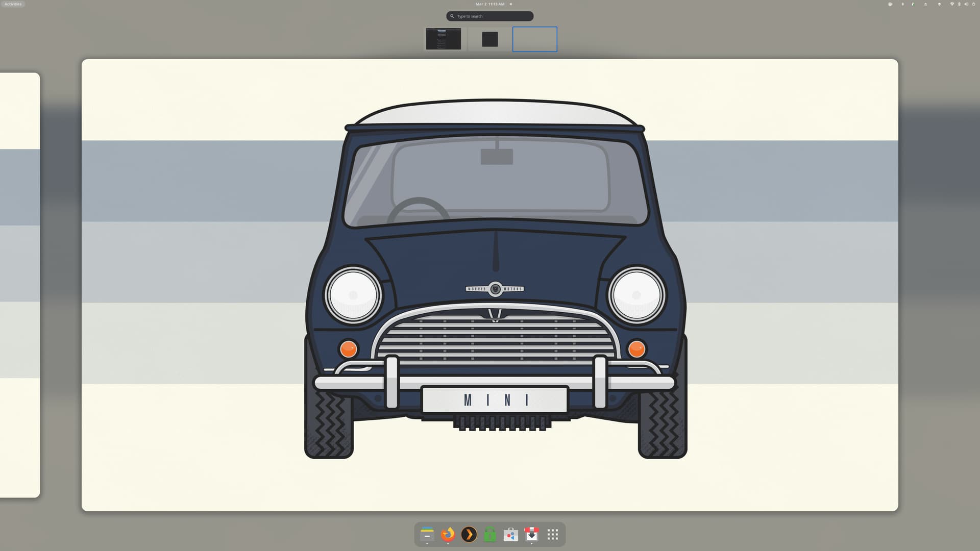Click the shield-shaped tray indicator
The width and height of the screenshot is (980, 551).
(939, 4)
